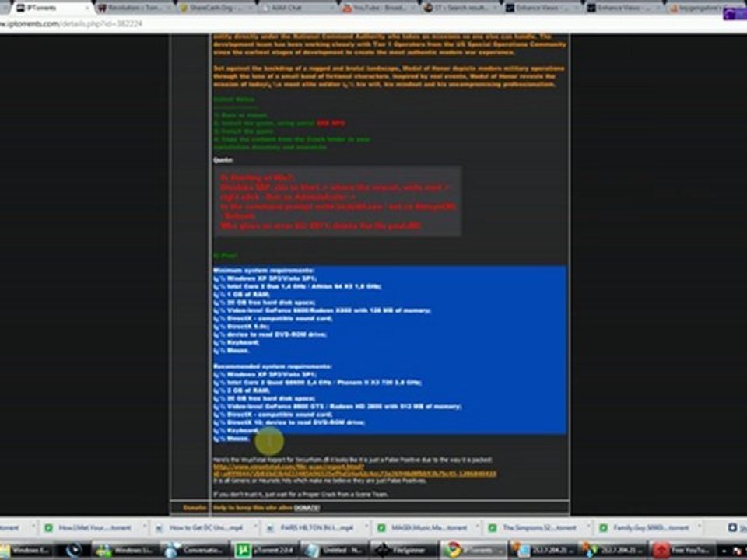Switch to the YouTube Broadcast tab
Image resolution: width=747 pixels, height=560 pixels.
379,8
